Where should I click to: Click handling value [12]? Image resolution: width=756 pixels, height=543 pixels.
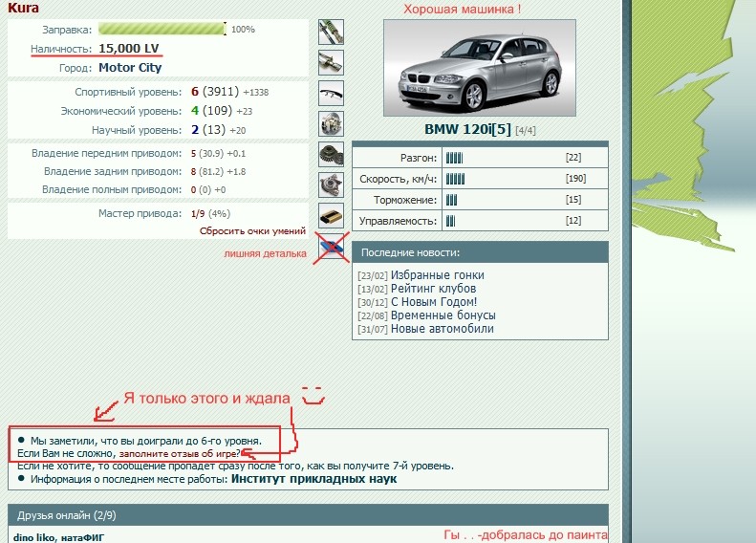tap(573, 221)
